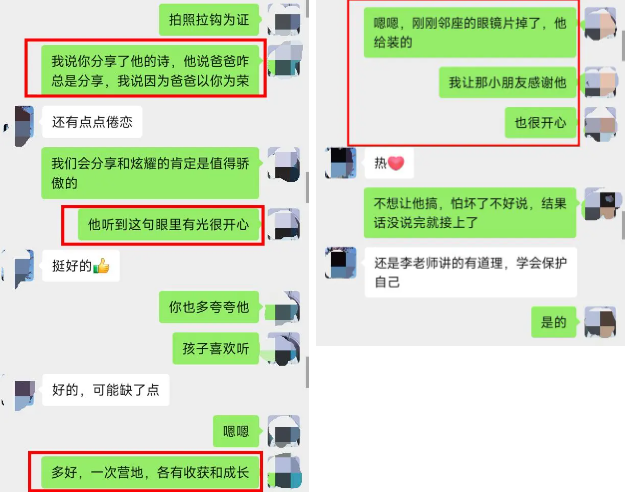Click the thumbs-up emoji in "挺好的"
Screen dimensions: 625x504
point(102,266)
